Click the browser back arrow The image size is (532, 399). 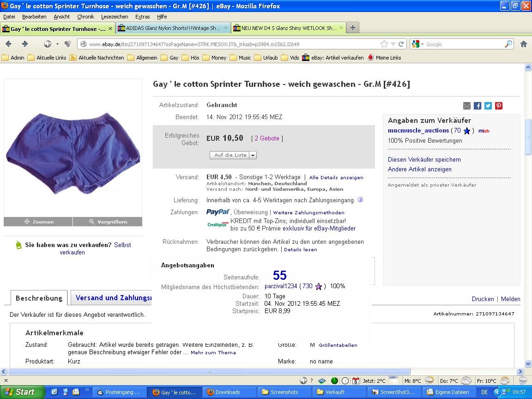pos(8,44)
